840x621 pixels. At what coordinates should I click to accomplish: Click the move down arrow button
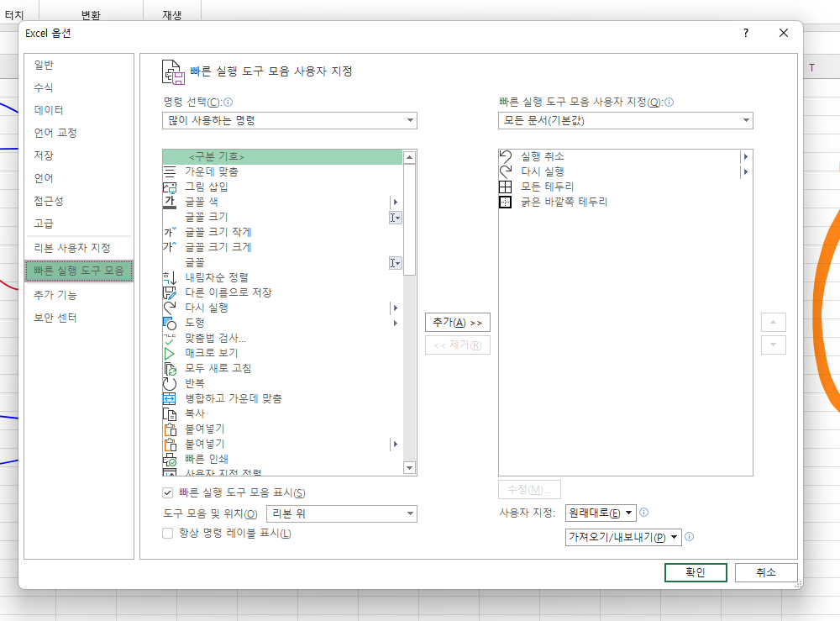[x=773, y=345]
